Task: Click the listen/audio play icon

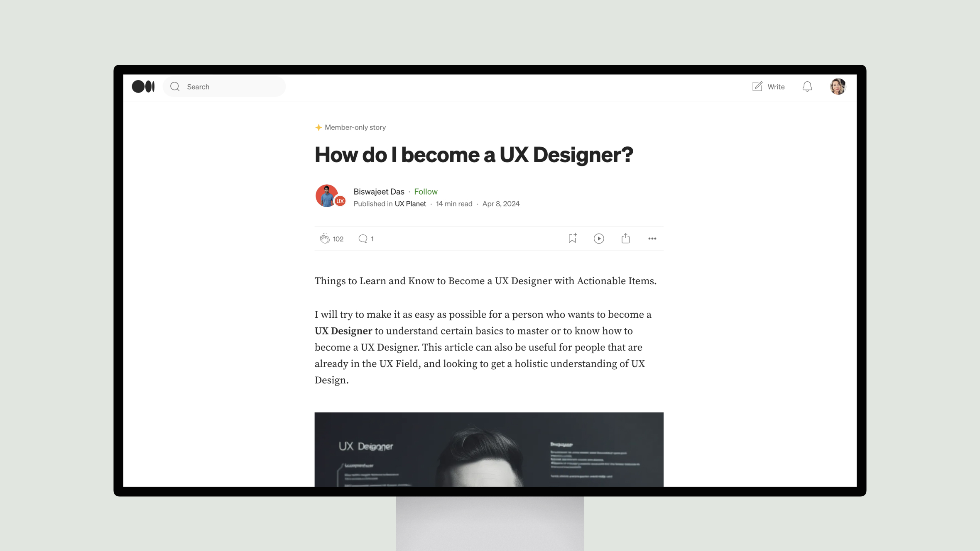Action: tap(599, 238)
